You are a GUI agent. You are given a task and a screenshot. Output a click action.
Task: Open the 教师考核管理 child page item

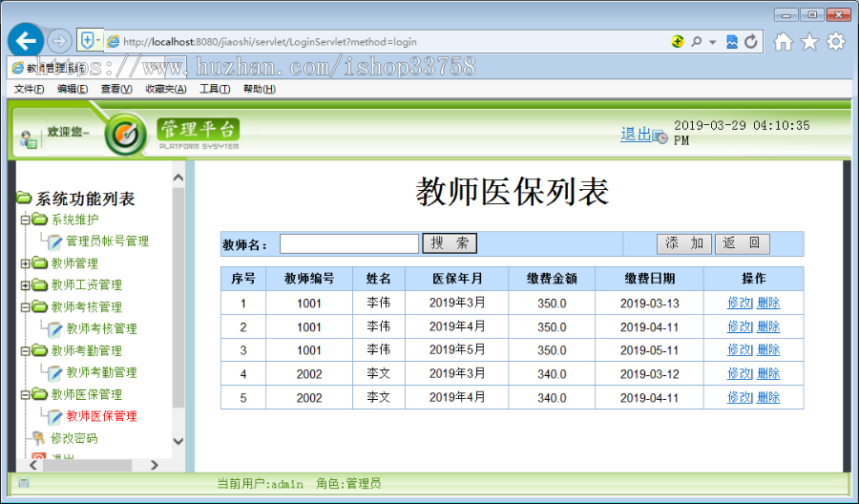click(x=101, y=328)
